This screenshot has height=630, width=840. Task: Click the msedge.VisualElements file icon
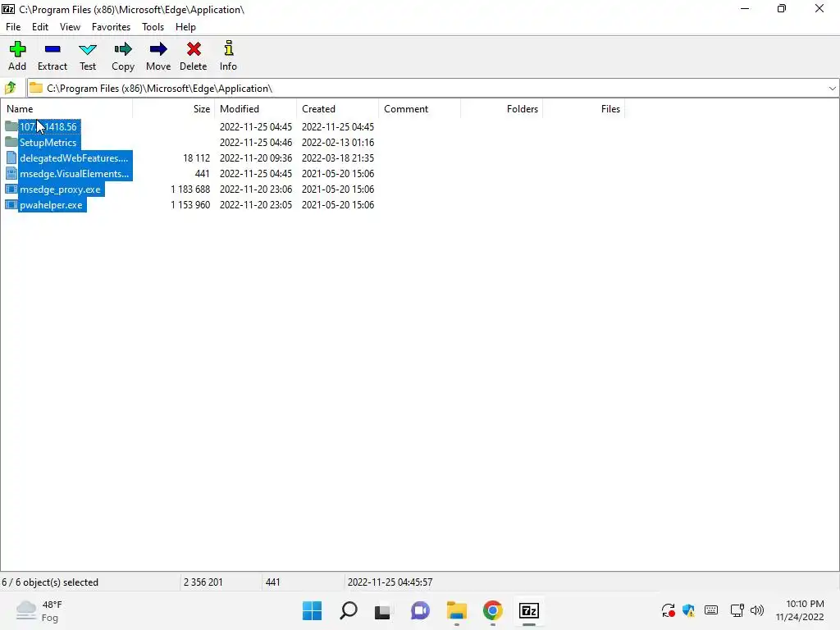[x=11, y=173]
